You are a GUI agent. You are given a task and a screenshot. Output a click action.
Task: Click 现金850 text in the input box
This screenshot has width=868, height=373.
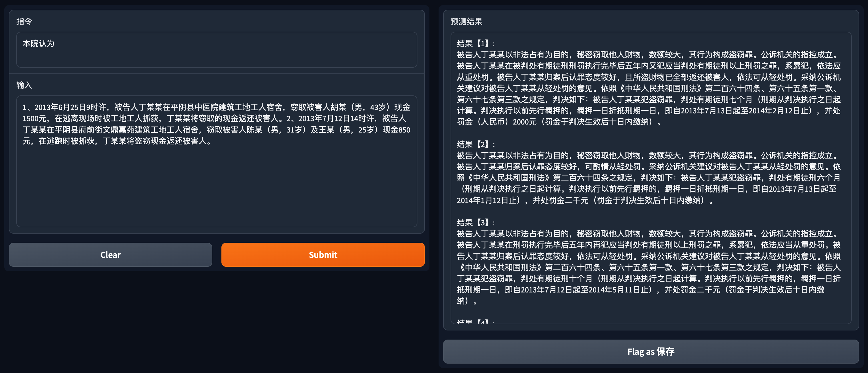click(396, 130)
